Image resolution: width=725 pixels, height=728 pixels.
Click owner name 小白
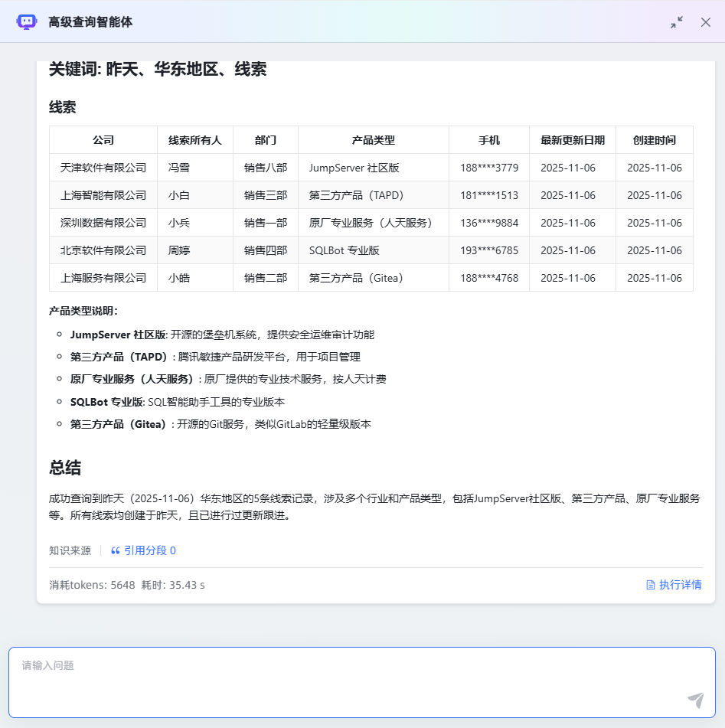click(179, 195)
